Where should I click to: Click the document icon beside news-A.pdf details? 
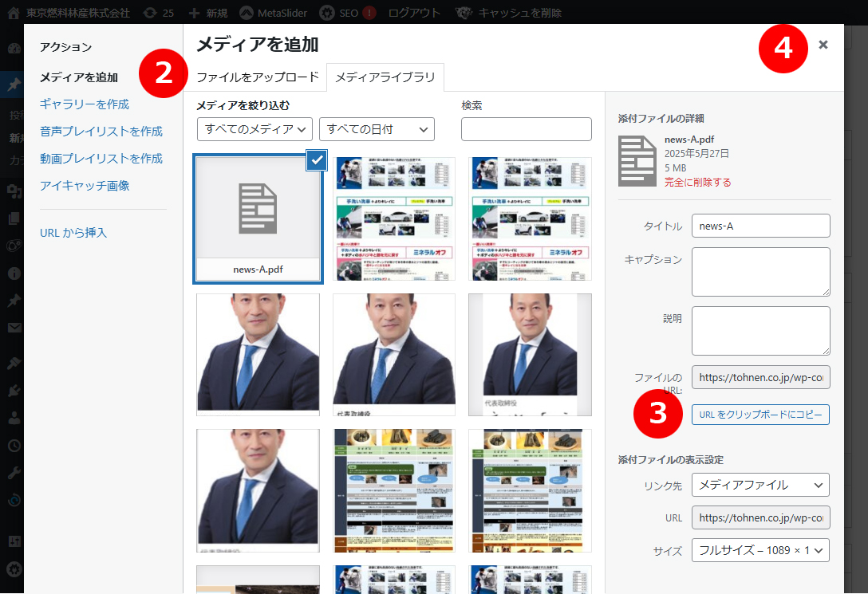point(637,162)
